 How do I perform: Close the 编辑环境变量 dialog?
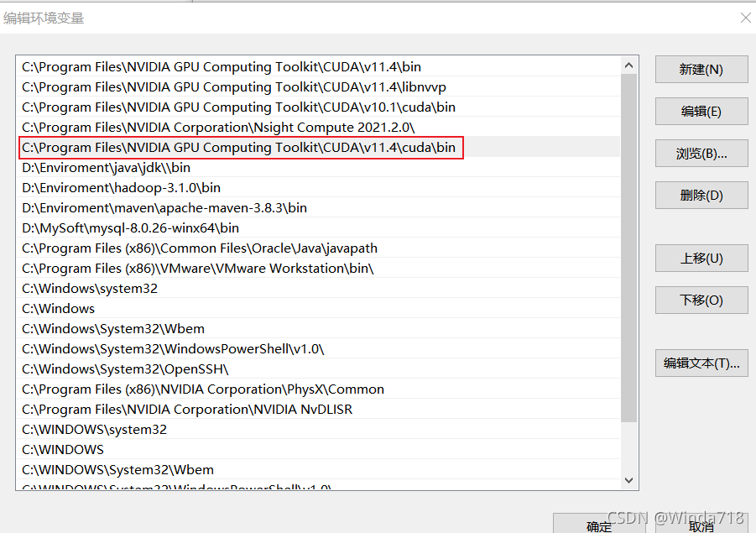745,18
